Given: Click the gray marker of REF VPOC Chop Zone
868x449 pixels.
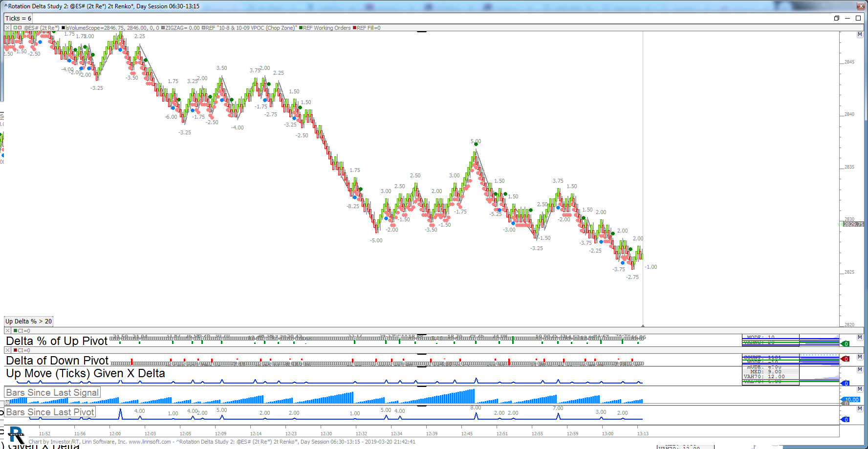Looking at the screenshot, I should pyautogui.click(x=203, y=28).
